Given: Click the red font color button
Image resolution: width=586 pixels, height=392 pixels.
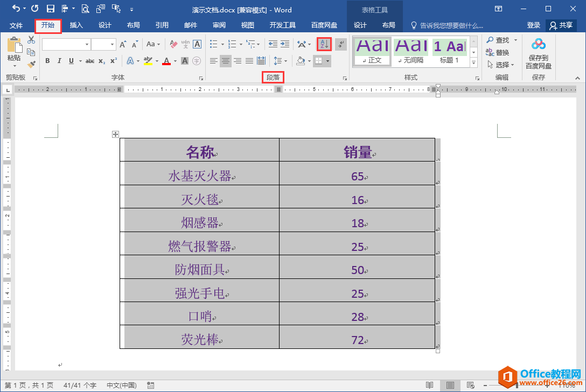Looking at the screenshot, I should point(166,61).
